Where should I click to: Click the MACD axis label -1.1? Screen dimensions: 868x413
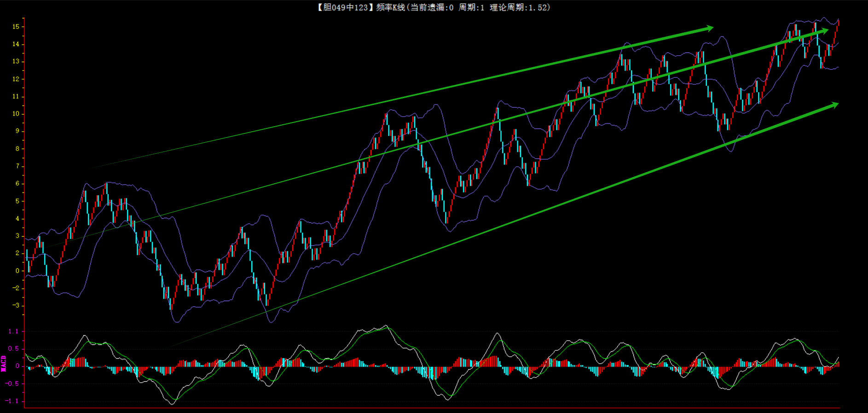(12, 401)
